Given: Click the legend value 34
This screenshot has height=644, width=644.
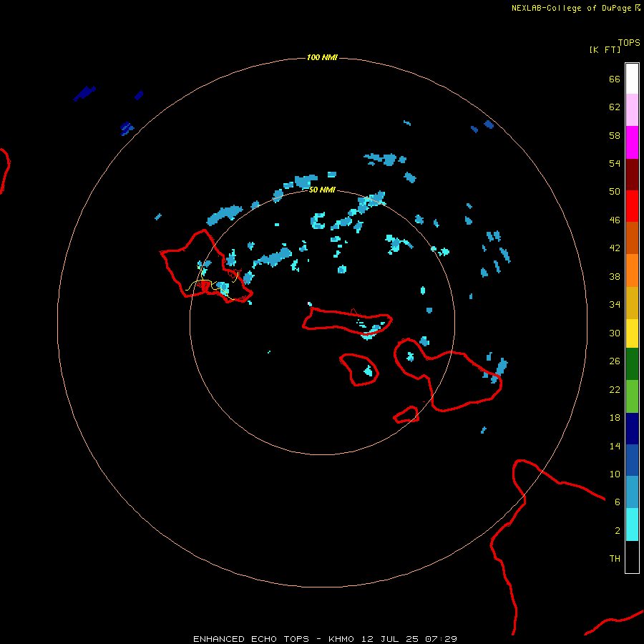Looking at the screenshot, I should click(x=615, y=304).
